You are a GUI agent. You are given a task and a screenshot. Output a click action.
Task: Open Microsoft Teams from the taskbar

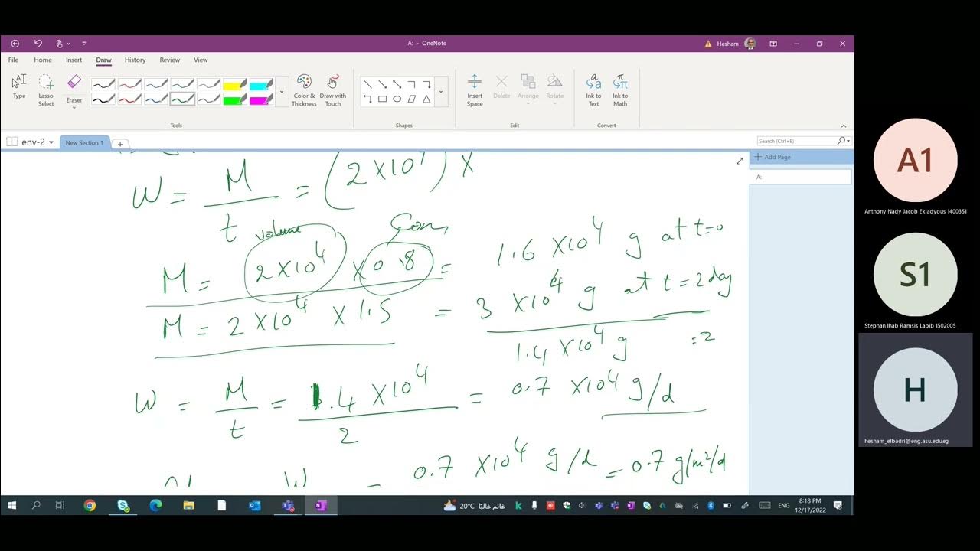(x=288, y=505)
